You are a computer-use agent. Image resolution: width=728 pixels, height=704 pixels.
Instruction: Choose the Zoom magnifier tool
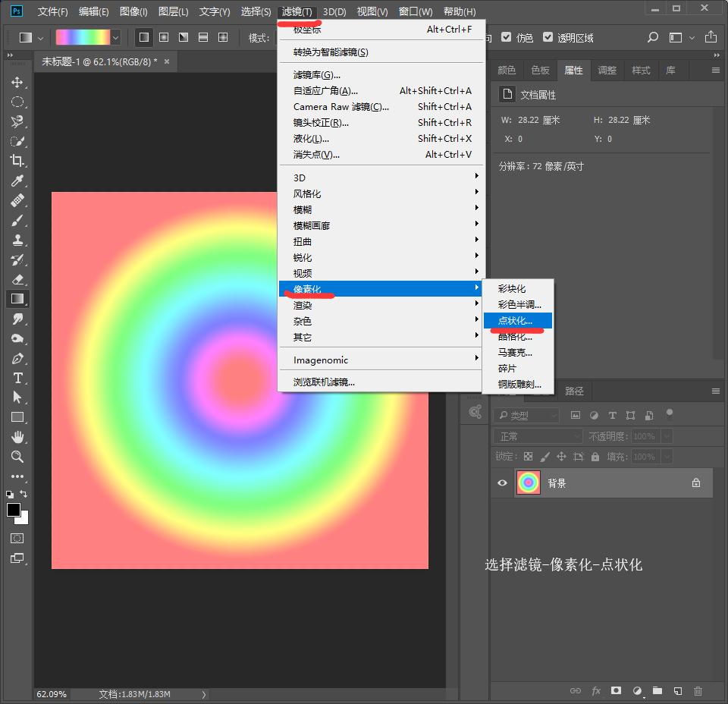[17, 457]
